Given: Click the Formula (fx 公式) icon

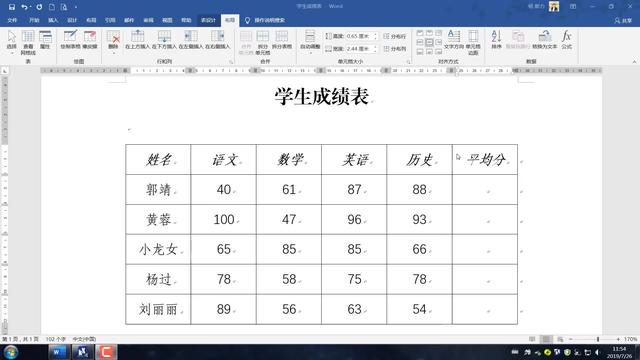Looking at the screenshot, I should coord(567,40).
